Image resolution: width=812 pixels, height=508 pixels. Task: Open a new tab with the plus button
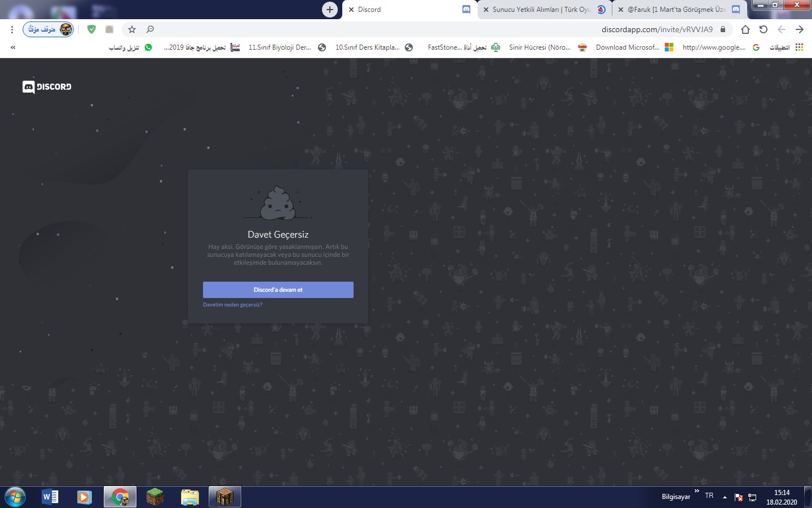(x=330, y=9)
